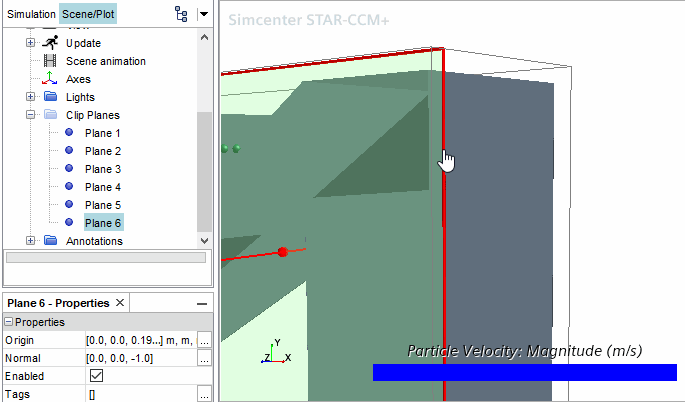Click the blue sphere icon of Plane 4
685x402 pixels.
tap(69, 186)
